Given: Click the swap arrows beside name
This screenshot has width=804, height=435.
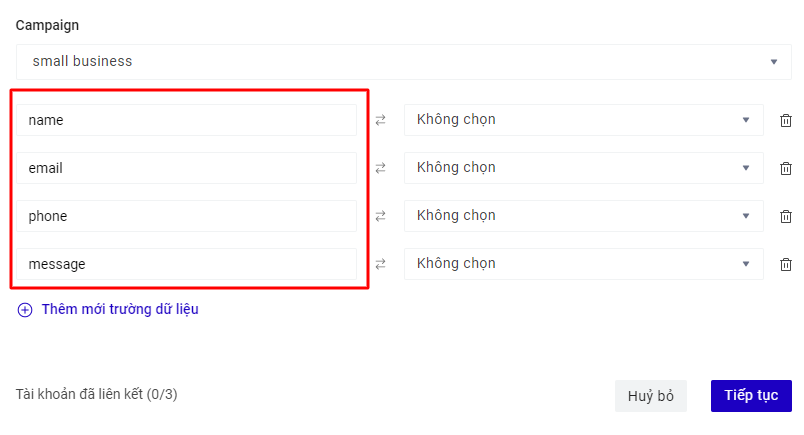Looking at the screenshot, I should point(380,120).
